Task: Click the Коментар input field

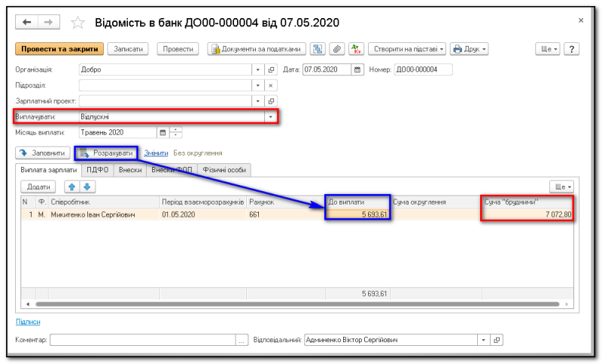Action: 142,340
